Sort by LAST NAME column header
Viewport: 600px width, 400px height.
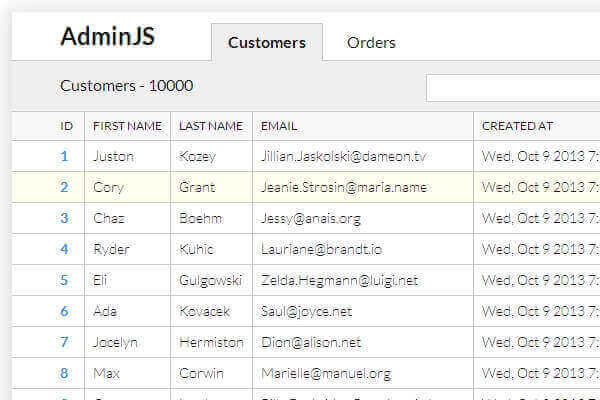211,126
